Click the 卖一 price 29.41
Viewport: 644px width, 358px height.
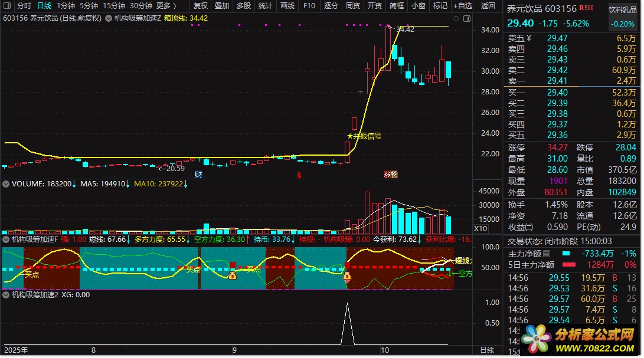point(557,81)
